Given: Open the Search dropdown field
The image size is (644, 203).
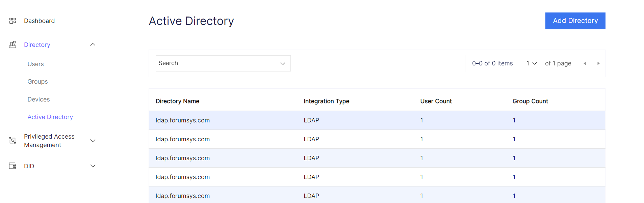Looking at the screenshot, I should (223, 63).
